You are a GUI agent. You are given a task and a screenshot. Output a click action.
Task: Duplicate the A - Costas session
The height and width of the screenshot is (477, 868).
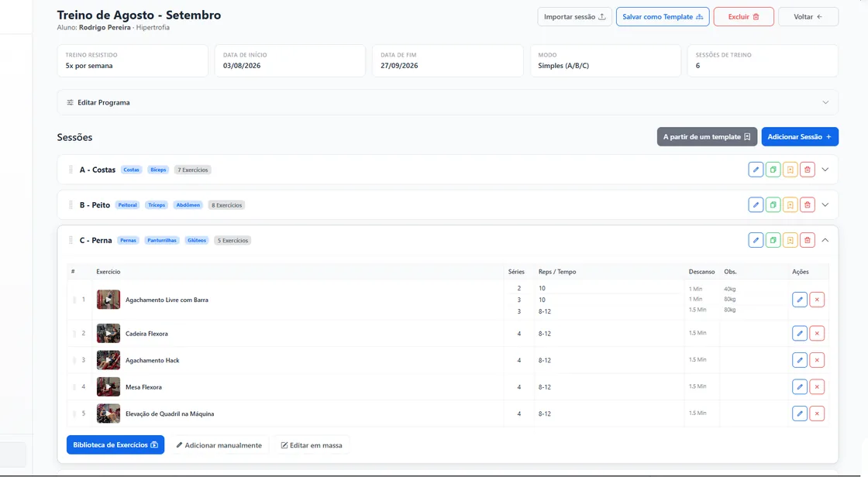tap(773, 170)
